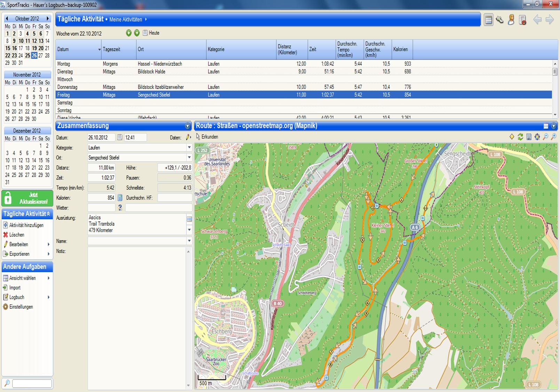Click the calorie calculator icon
The image size is (560, 392).
[x=120, y=198]
